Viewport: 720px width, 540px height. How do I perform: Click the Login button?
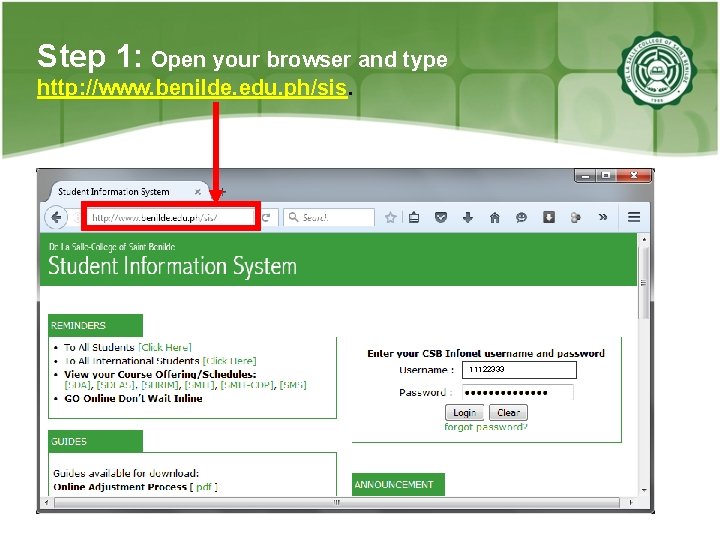coord(465,413)
